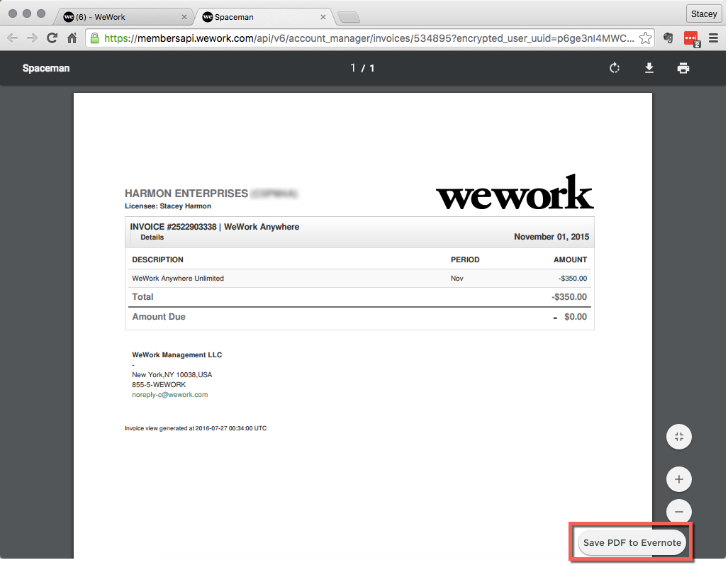This screenshot has height=565, width=728.
Task: Click the New York,NY 10038,USA address
Action: click(172, 374)
